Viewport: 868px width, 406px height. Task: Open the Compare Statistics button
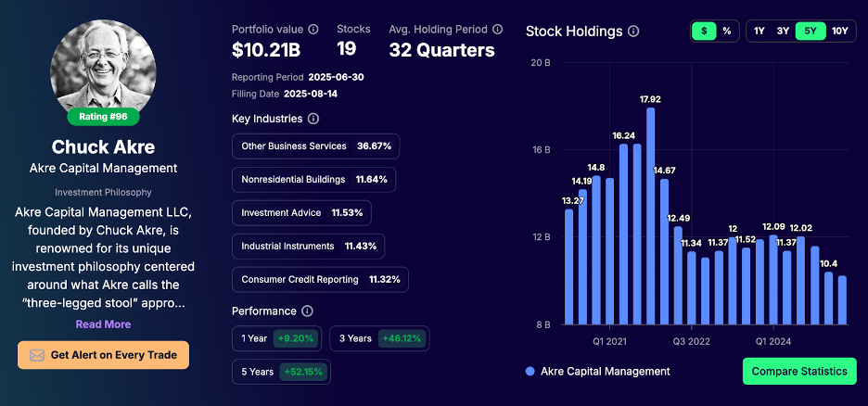click(799, 371)
